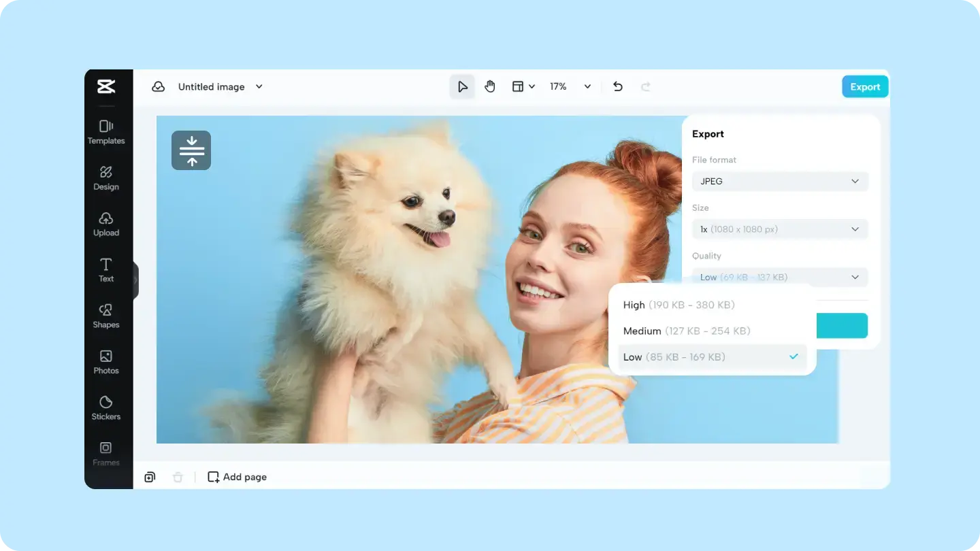Open the Stickers panel

click(x=106, y=407)
